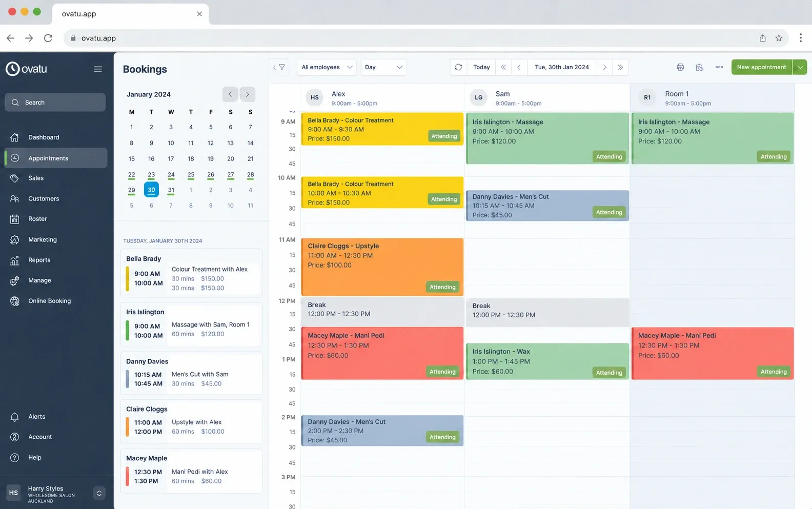
Task: Click the Manage gears icon
Action: pos(15,280)
